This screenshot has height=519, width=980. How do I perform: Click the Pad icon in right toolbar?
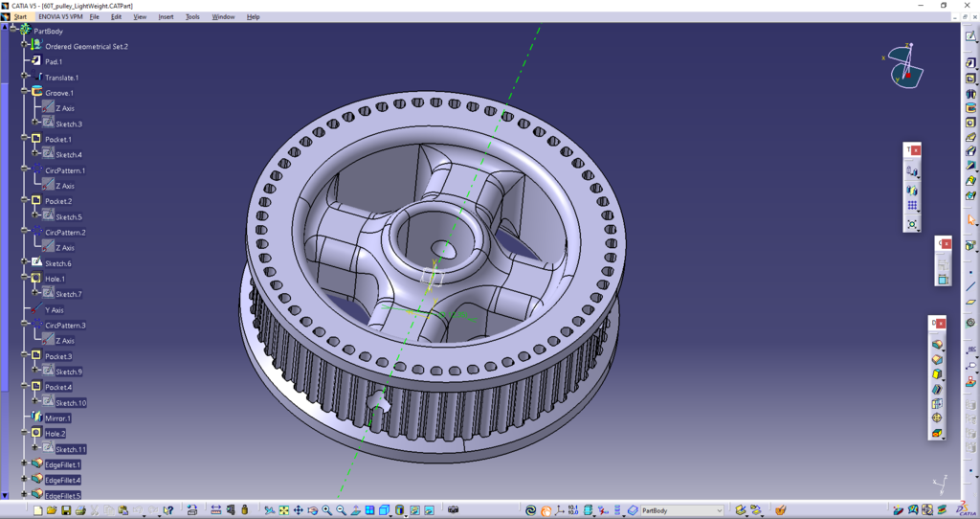point(970,63)
